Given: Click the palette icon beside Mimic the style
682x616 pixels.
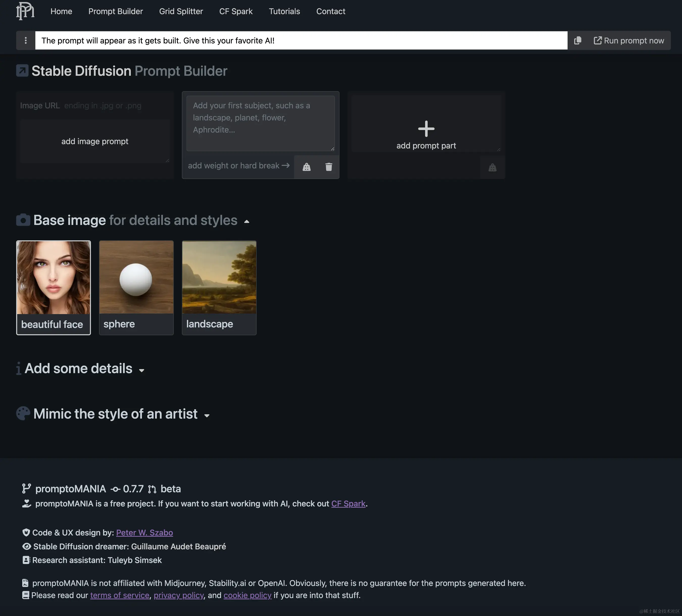Looking at the screenshot, I should click(23, 414).
